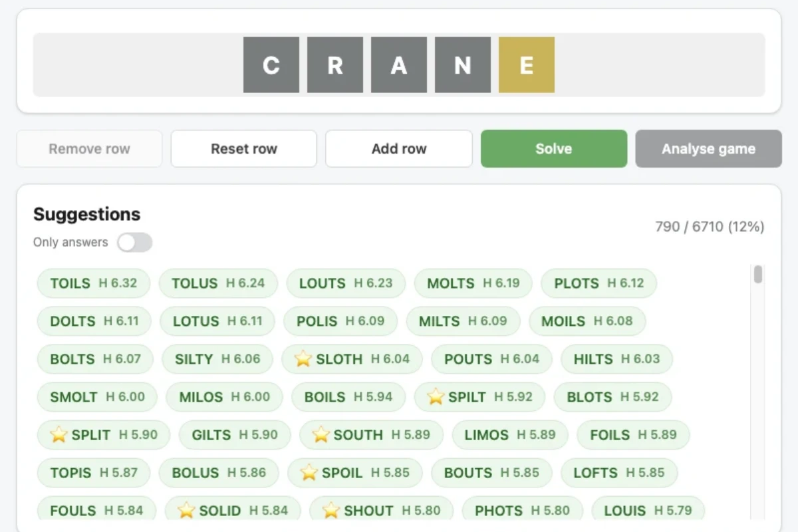The width and height of the screenshot is (798, 532).
Task: Add a new guess row
Action: click(399, 149)
